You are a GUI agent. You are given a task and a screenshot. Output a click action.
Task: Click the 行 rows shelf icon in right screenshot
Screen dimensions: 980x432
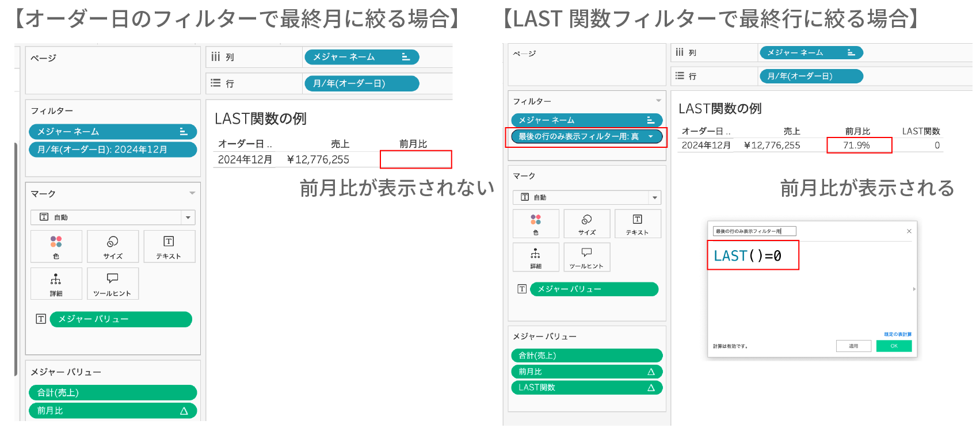(x=680, y=75)
